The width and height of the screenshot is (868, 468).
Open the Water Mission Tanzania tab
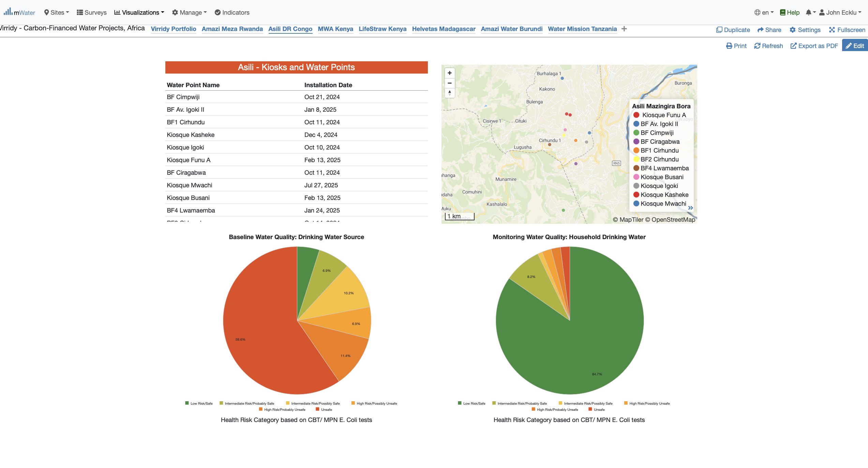coord(582,29)
